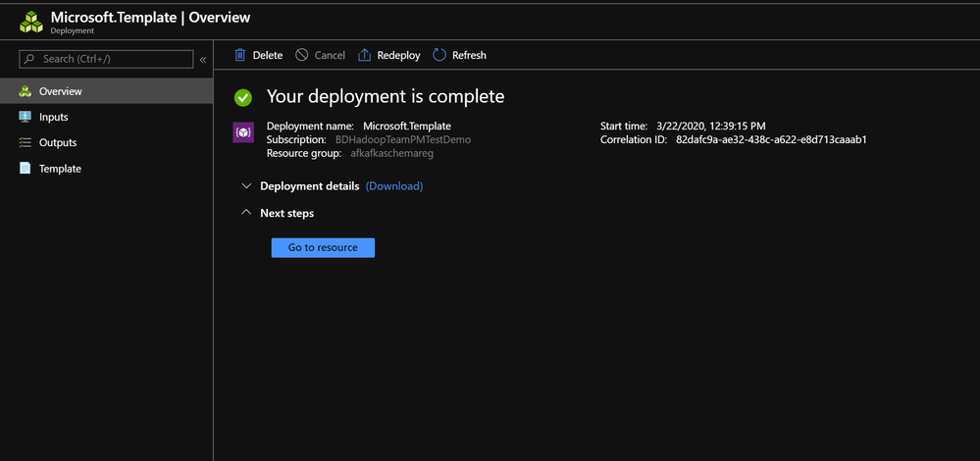This screenshot has width=980, height=461.
Task: Click the start time 3/22/2020, 12:39:15 PM
Action: point(711,126)
